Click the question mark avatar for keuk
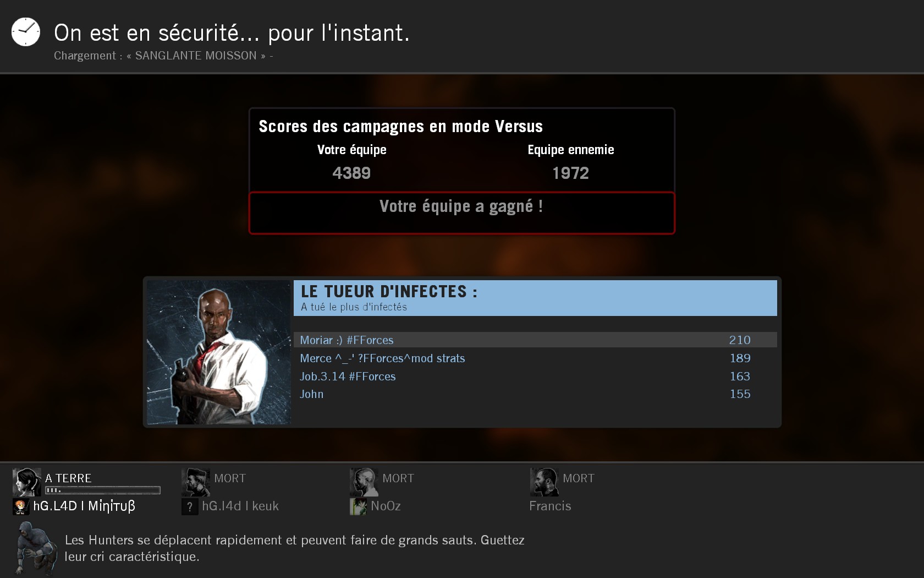 click(x=190, y=506)
